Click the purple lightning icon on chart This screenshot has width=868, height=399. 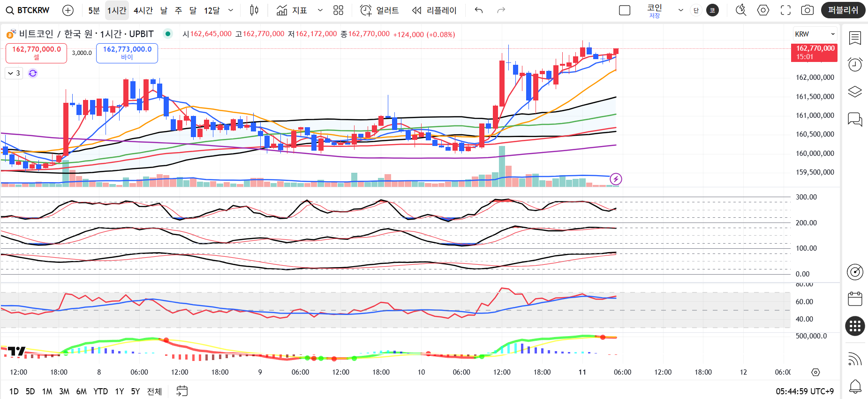[616, 179]
